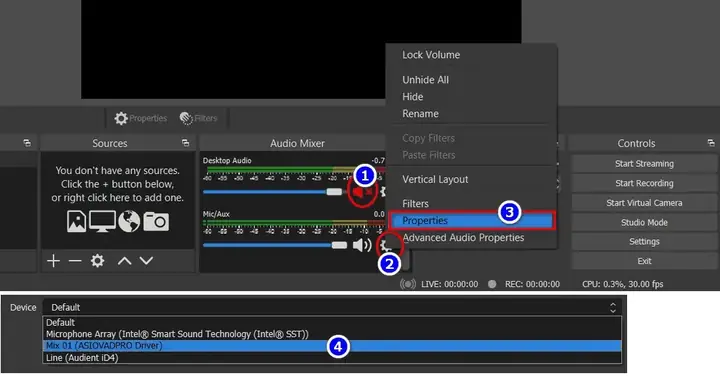The image size is (720, 376).
Task: Select Lock Volume in context menu
Action: click(x=431, y=55)
